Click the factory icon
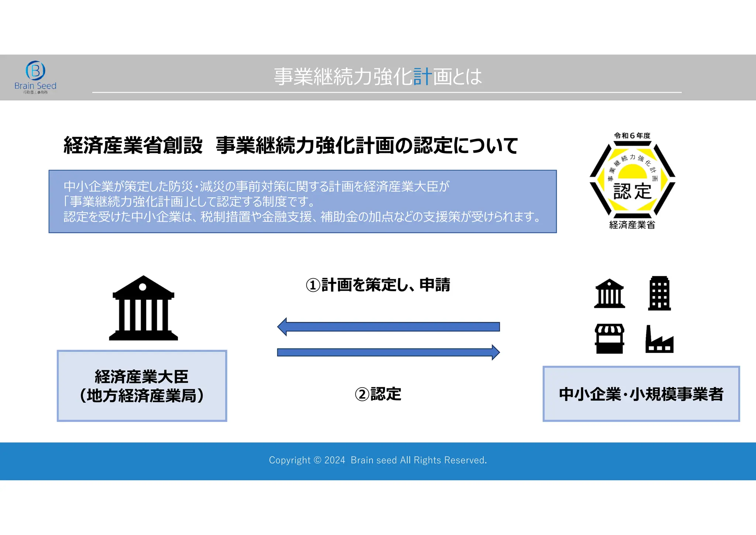 click(659, 340)
